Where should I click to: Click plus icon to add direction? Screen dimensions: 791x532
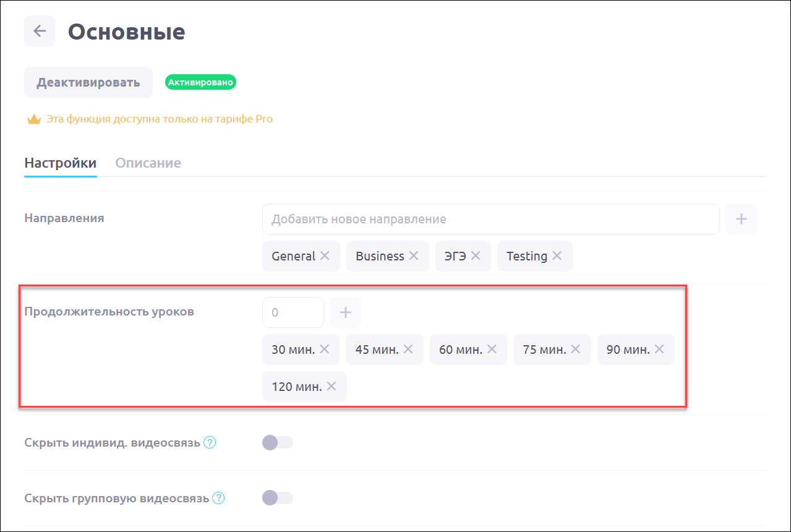click(x=742, y=219)
